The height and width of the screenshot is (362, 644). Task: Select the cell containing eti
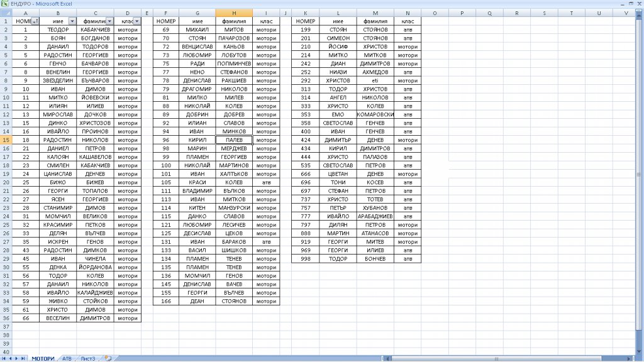[375, 81]
